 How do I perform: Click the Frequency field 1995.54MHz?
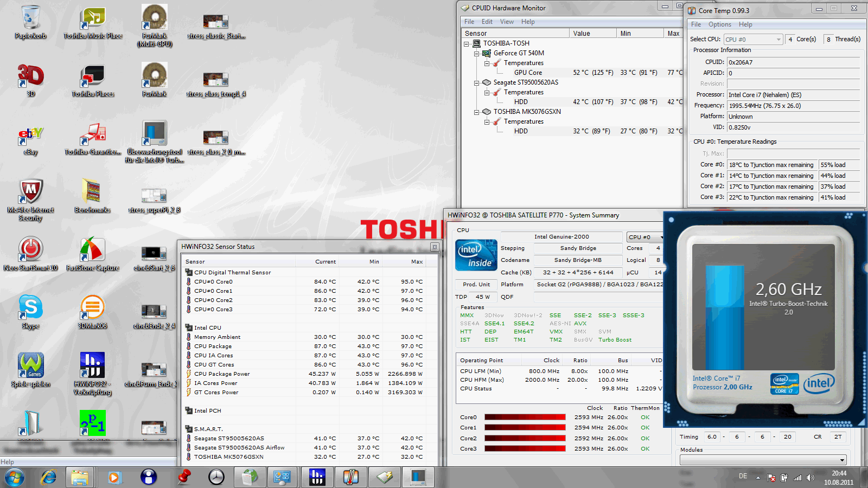(x=794, y=106)
